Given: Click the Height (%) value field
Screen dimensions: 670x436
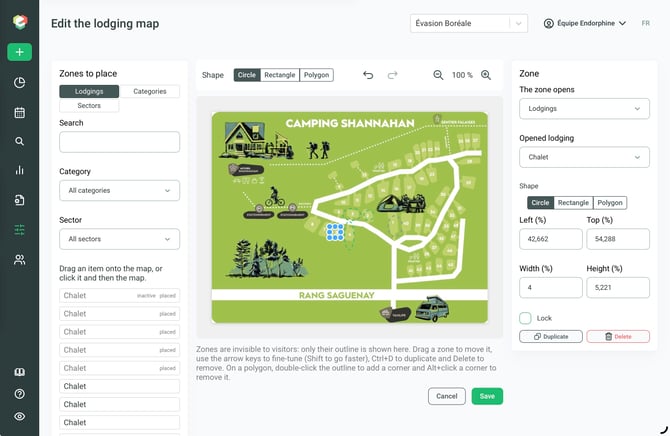Looking at the screenshot, I should click(x=618, y=288).
